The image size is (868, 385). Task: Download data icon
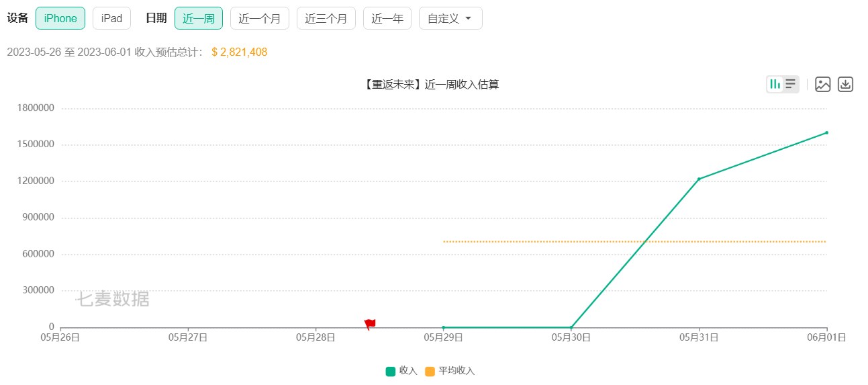(846, 84)
